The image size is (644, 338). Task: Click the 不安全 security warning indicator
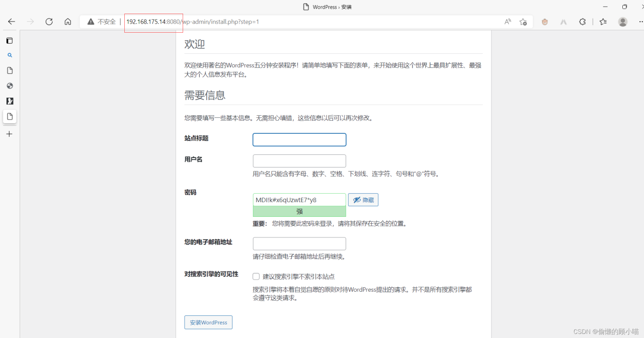(x=101, y=22)
